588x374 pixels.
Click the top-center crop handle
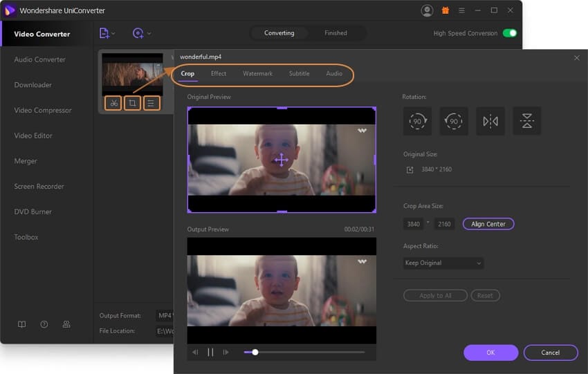282,108
